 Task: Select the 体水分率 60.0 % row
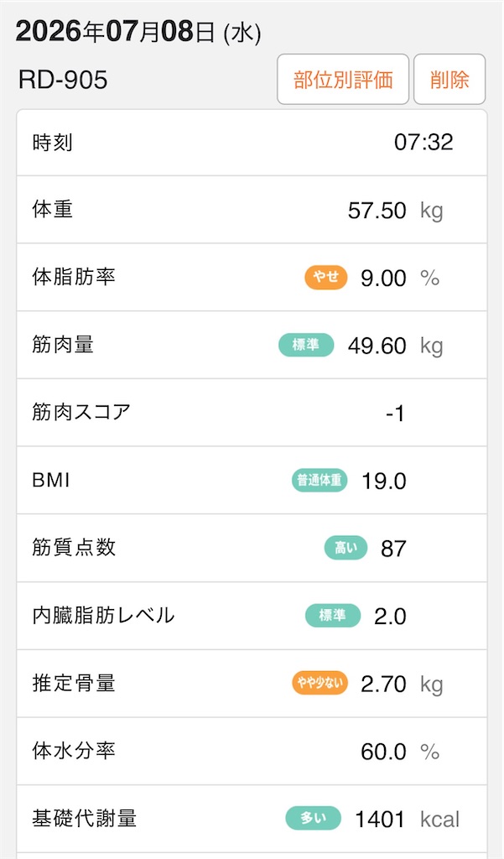252,751
